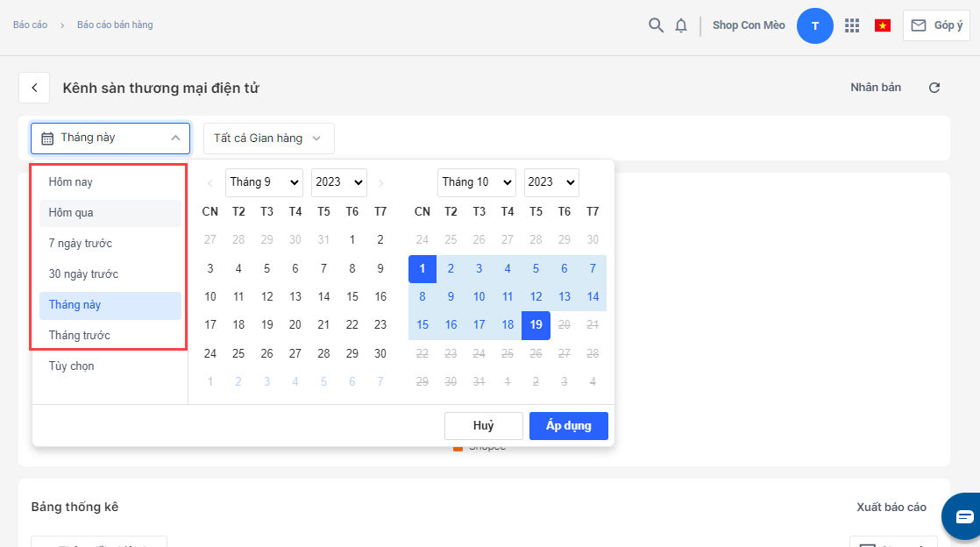Viewport: 980px width, 547px height.
Task: Click the Vietnam flag language icon
Action: coord(883,25)
